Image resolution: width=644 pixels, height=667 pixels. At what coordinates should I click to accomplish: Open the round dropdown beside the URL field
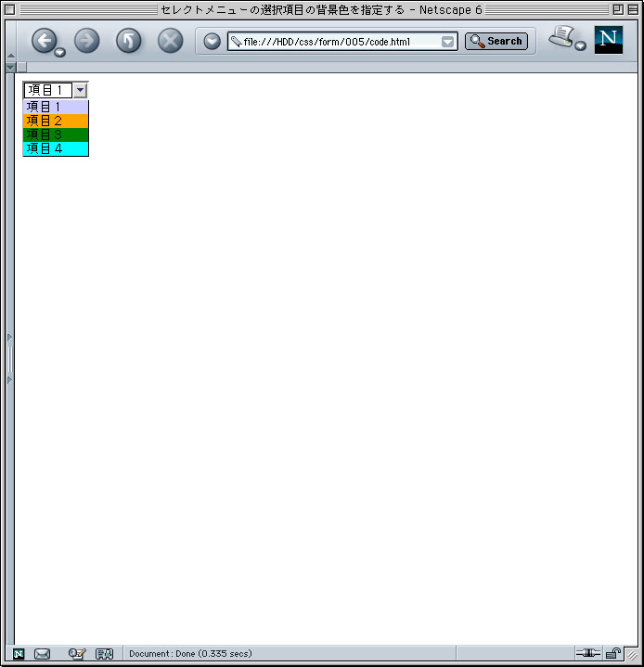[x=212, y=41]
